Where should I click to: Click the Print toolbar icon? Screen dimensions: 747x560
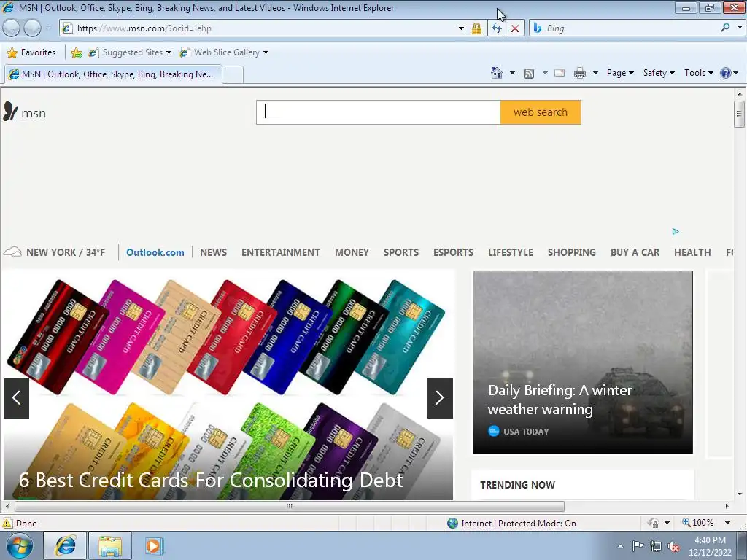pyautogui.click(x=580, y=73)
